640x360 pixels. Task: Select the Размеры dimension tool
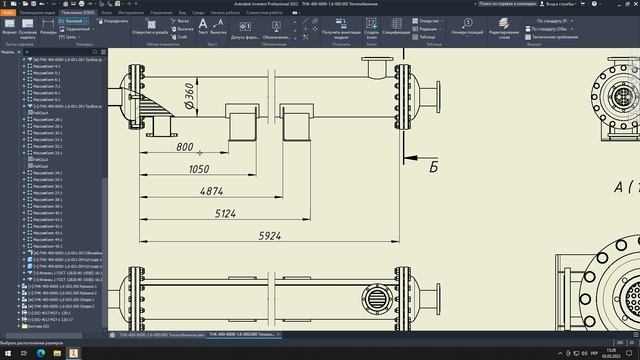48,27
